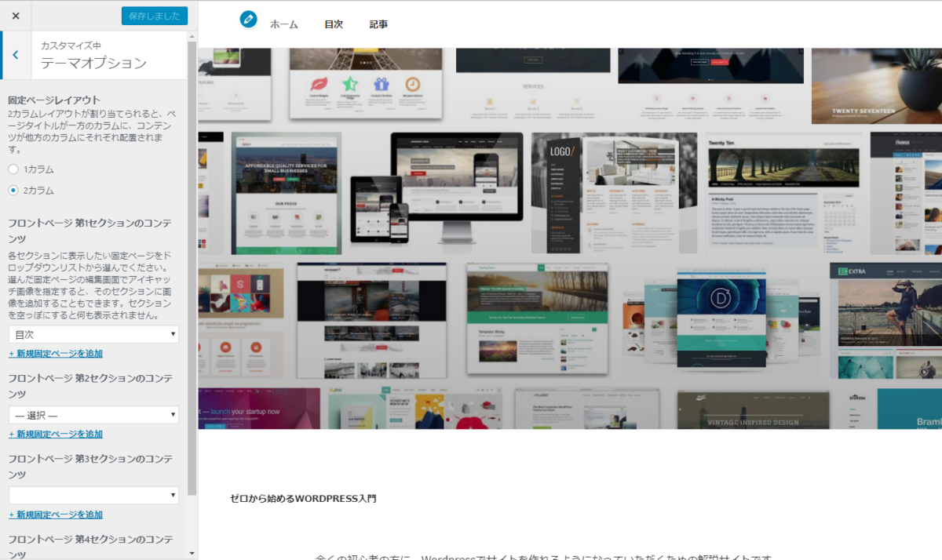Open the 記事 menu item
Screen dimensions: 942x560
pyautogui.click(x=378, y=24)
